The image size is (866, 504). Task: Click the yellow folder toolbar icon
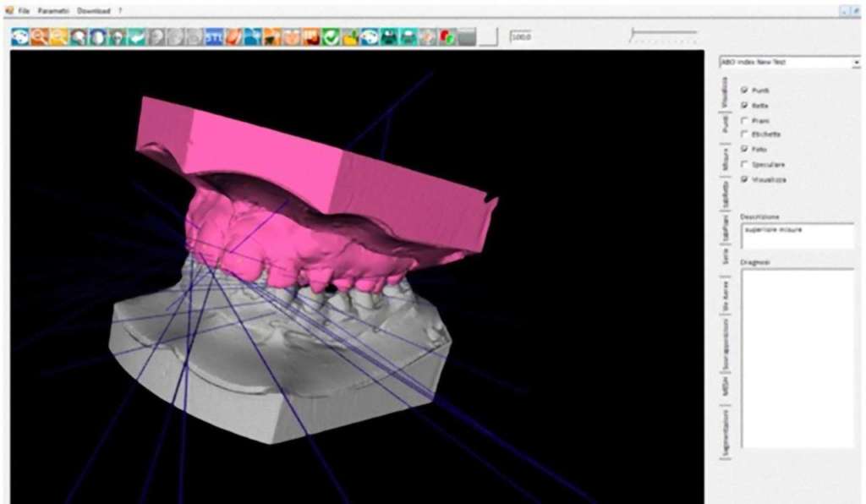click(350, 37)
